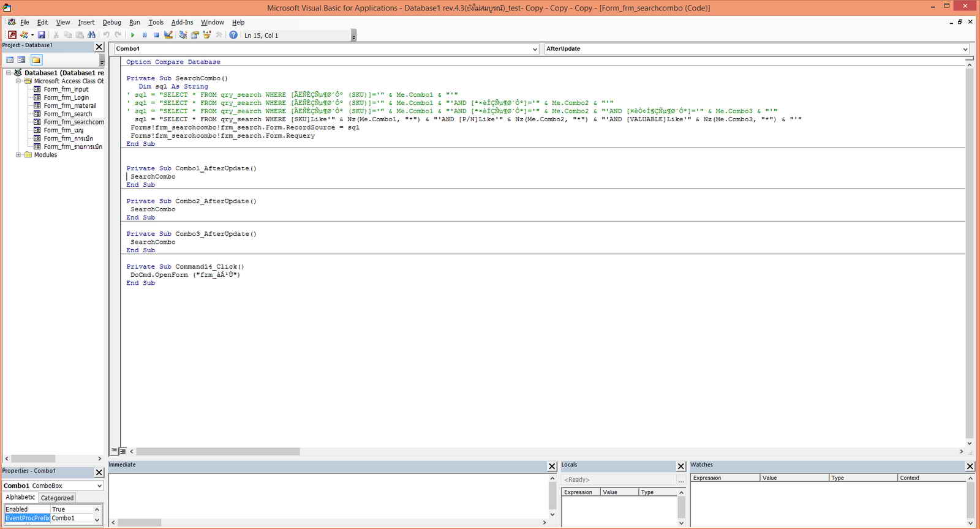Click the Undo toolbar icon
The height and width of the screenshot is (529, 980).
[x=106, y=35]
